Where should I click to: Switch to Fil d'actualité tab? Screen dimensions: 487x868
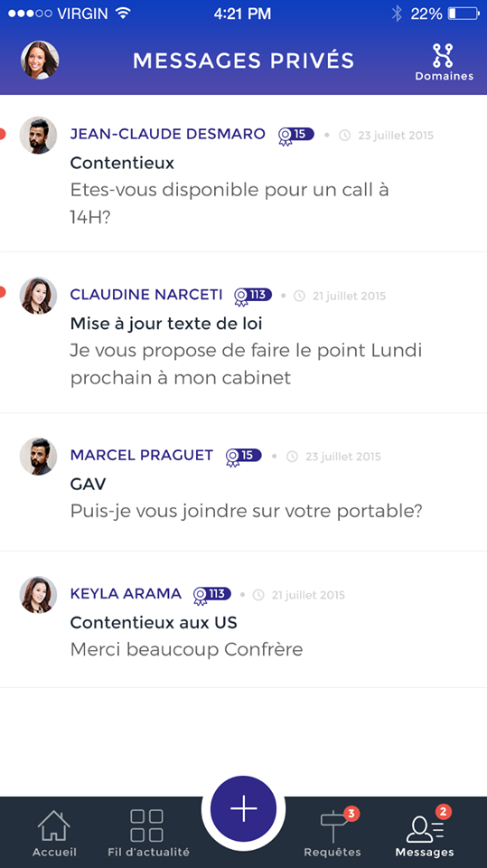pos(148,834)
